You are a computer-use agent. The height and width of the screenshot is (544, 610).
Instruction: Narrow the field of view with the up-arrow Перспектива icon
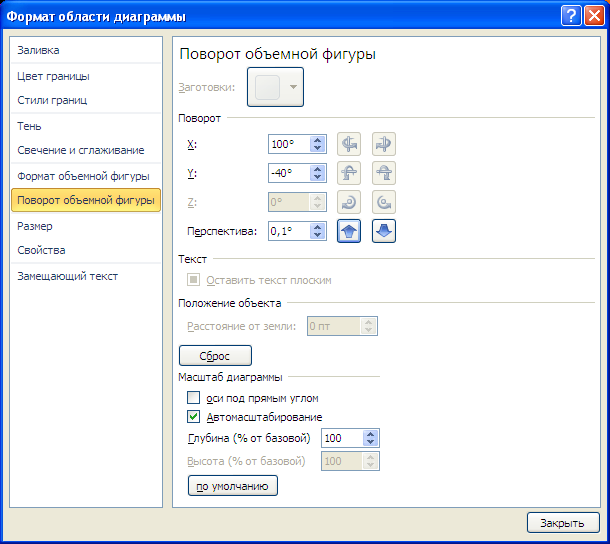coord(349,231)
